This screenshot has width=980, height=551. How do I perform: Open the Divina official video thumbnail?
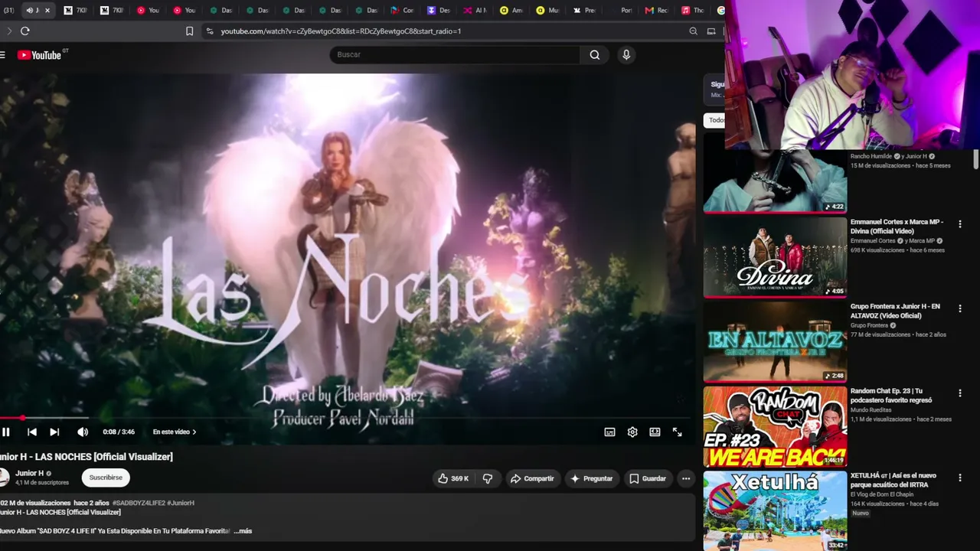tap(775, 257)
